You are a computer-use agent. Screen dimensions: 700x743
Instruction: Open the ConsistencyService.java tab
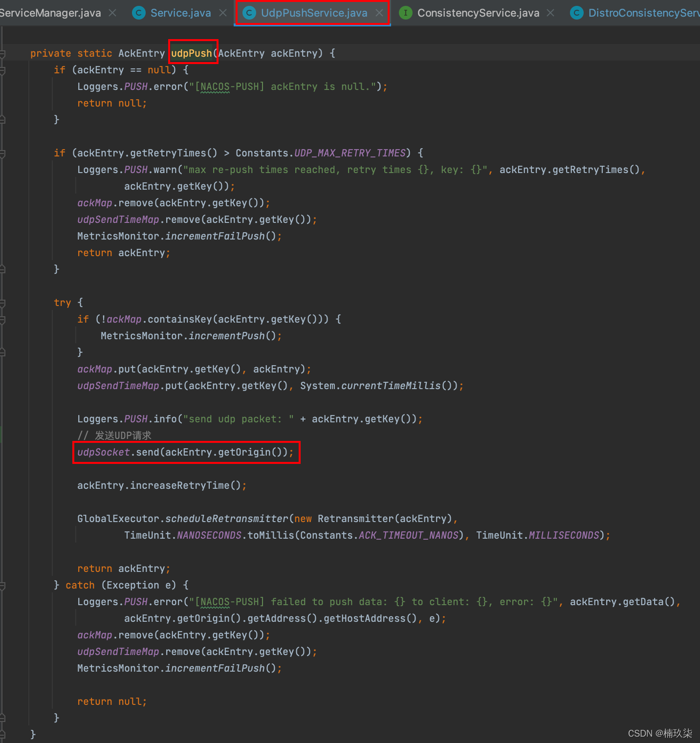point(479,13)
